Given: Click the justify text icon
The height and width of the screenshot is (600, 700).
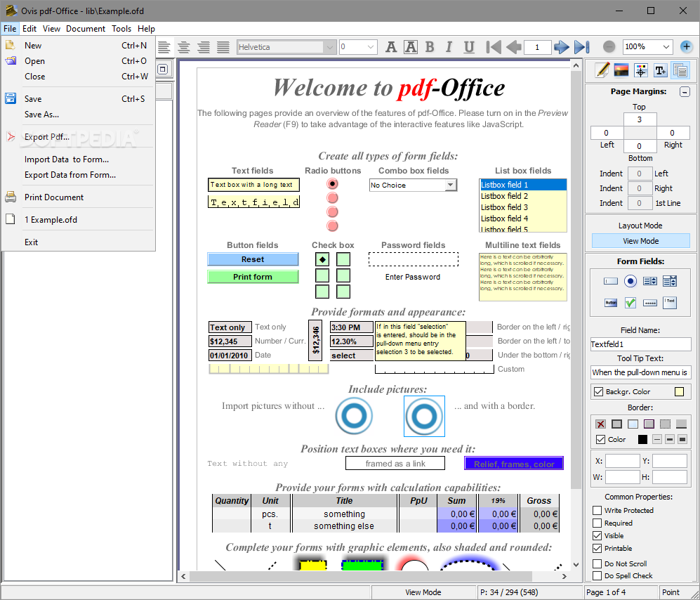Looking at the screenshot, I should (x=223, y=47).
